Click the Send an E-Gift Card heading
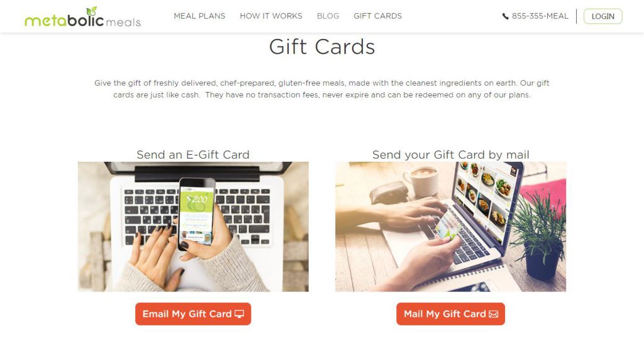 193,155
